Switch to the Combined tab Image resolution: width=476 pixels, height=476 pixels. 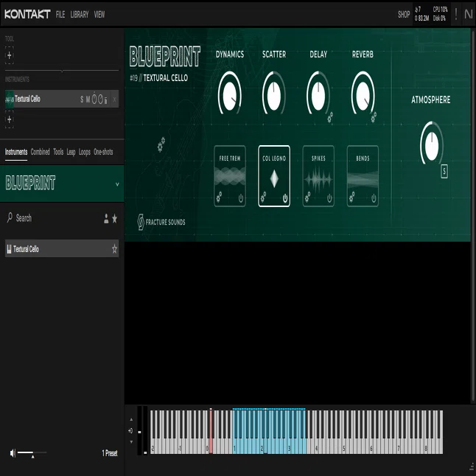coord(40,152)
